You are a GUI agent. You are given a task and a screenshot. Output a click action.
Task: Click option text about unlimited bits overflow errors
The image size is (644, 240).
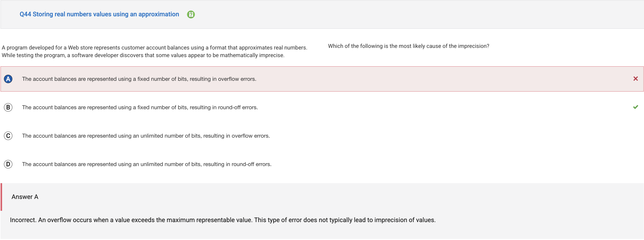[x=146, y=136]
